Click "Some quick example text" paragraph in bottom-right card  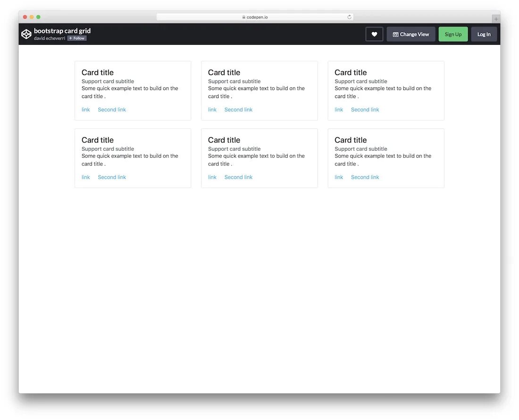383,160
